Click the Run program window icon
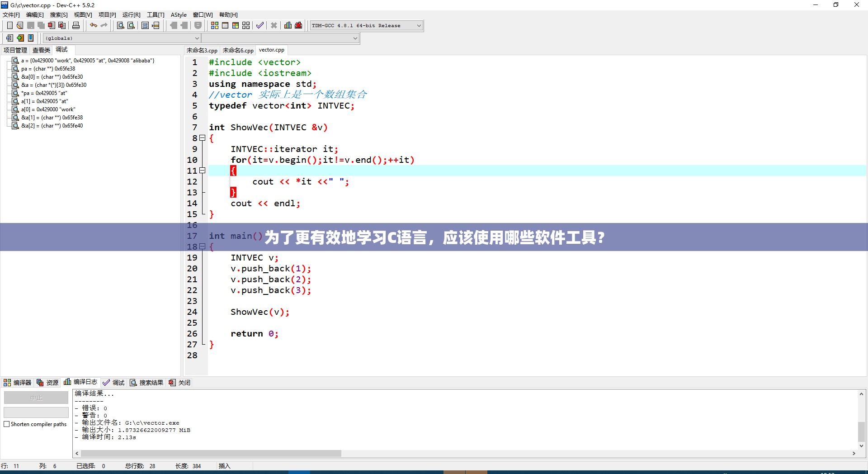868x474 pixels. pos(225,26)
